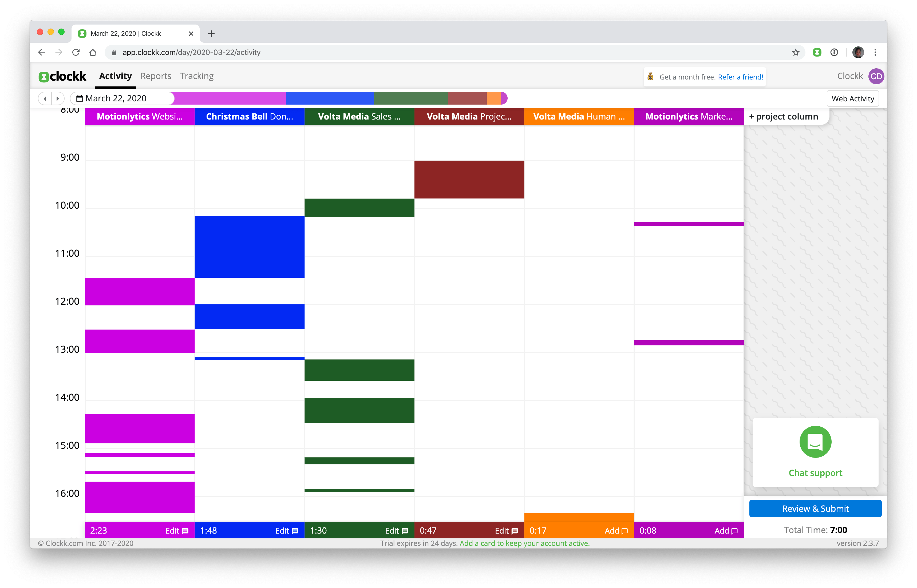Select the magenta Website block starting at 16:00
The image size is (917, 588).
coord(140,497)
